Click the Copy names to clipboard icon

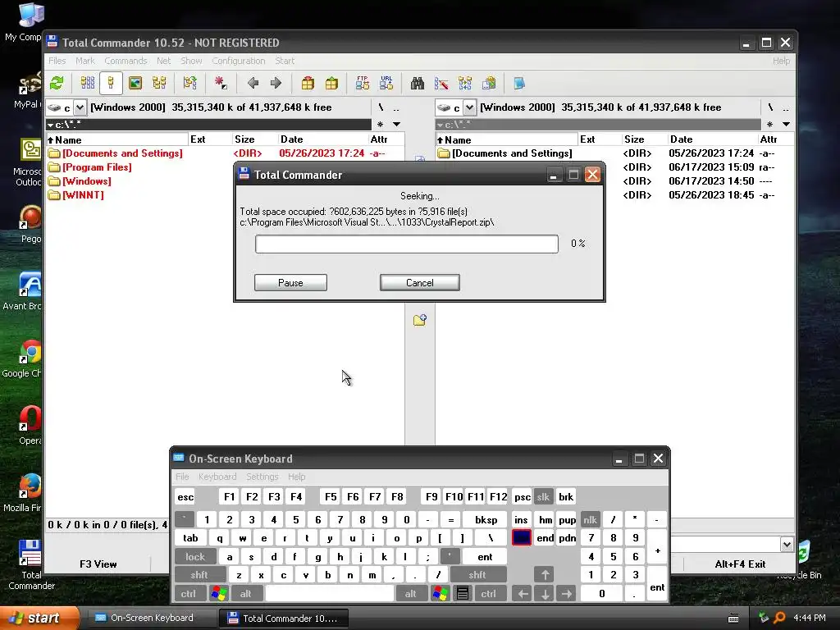(x=489, y=83)
